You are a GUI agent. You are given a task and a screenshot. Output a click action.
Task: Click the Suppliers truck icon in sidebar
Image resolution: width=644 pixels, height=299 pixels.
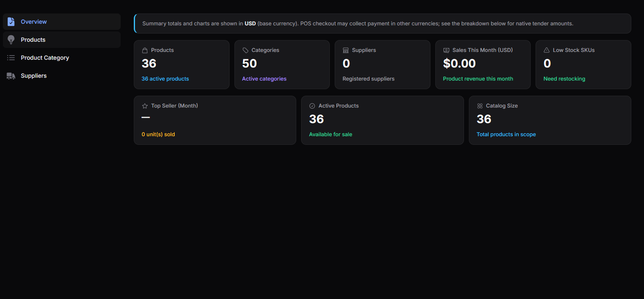coord(11,76)
